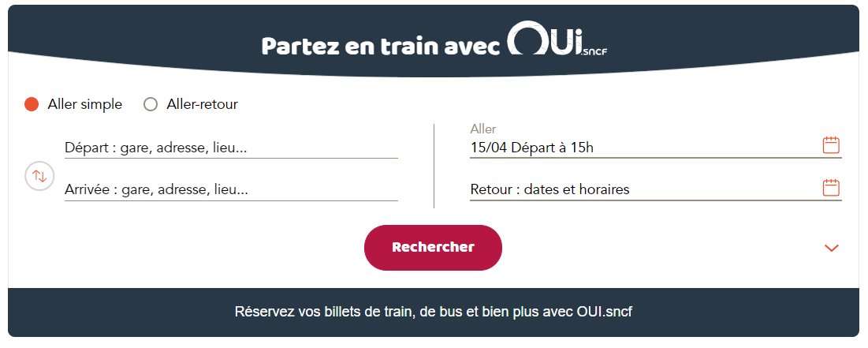Launch search with Rechercher button
Viewport: 868px width, 348px height.
click(433, 248)
